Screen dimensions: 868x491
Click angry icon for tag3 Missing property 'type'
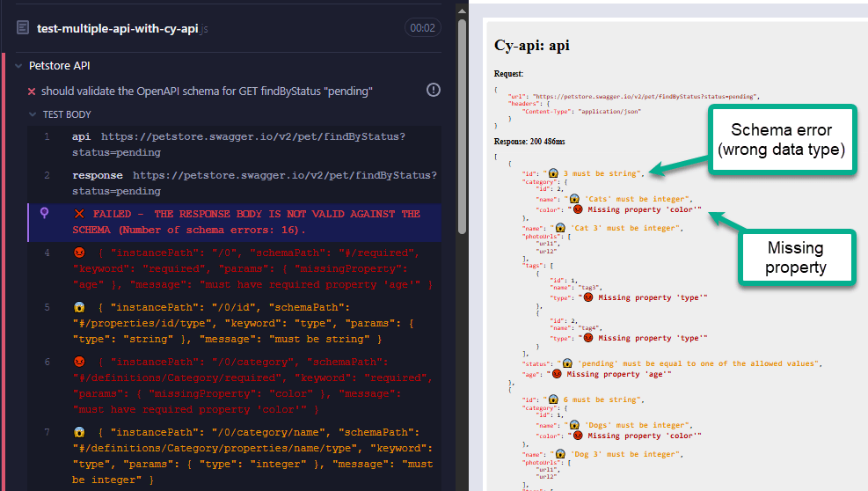587,297
